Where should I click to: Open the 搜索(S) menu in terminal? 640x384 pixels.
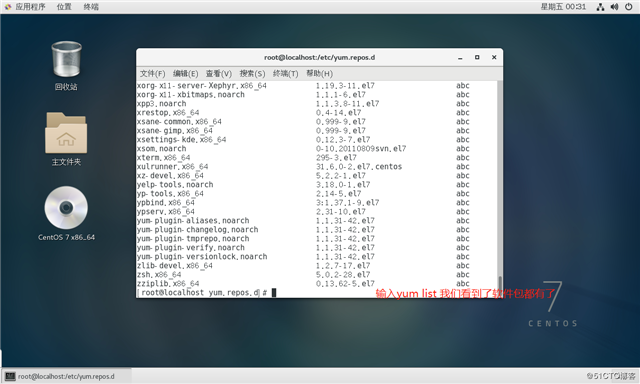[x=252, y=74]
